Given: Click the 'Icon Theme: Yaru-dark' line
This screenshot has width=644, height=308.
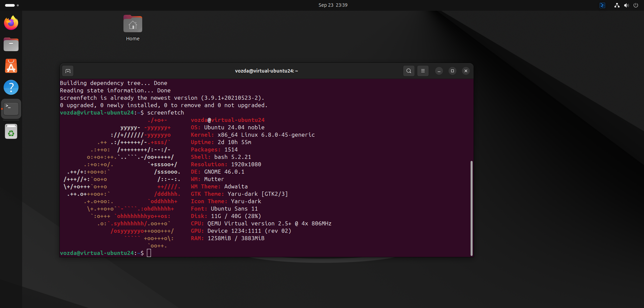Looking at the screenshot, I should (x=226, y=201).
